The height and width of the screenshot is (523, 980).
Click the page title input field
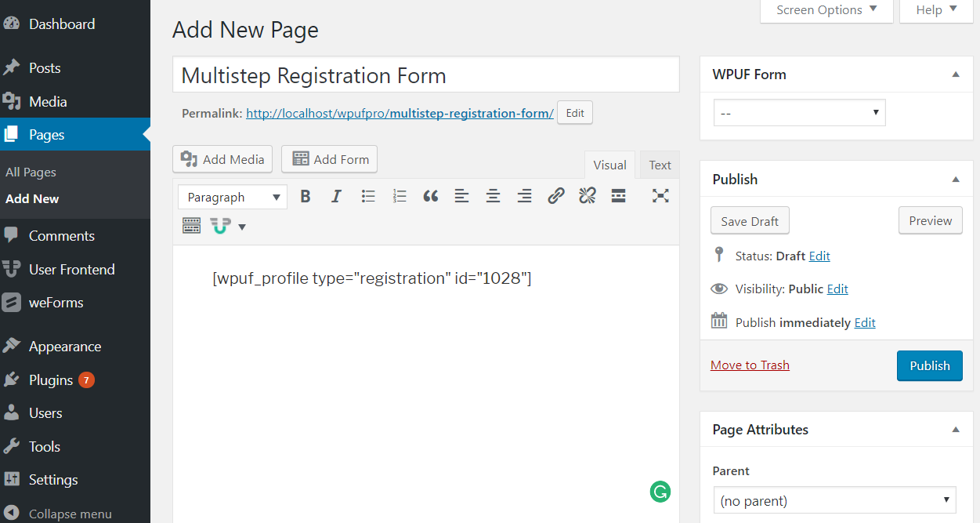[426, 75]
